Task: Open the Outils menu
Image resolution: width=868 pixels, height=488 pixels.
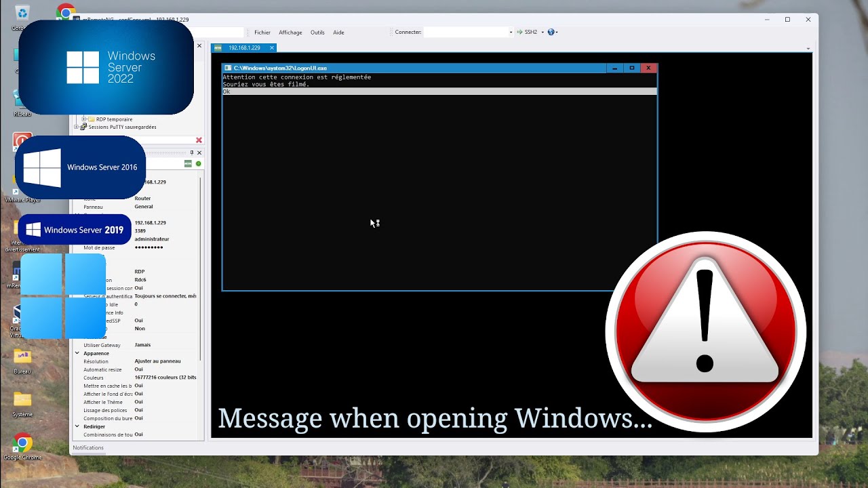Action: point(317,33)
